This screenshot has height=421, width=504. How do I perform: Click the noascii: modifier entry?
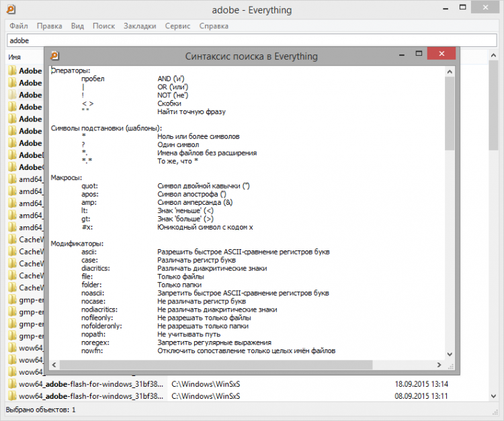pos(93,293)
